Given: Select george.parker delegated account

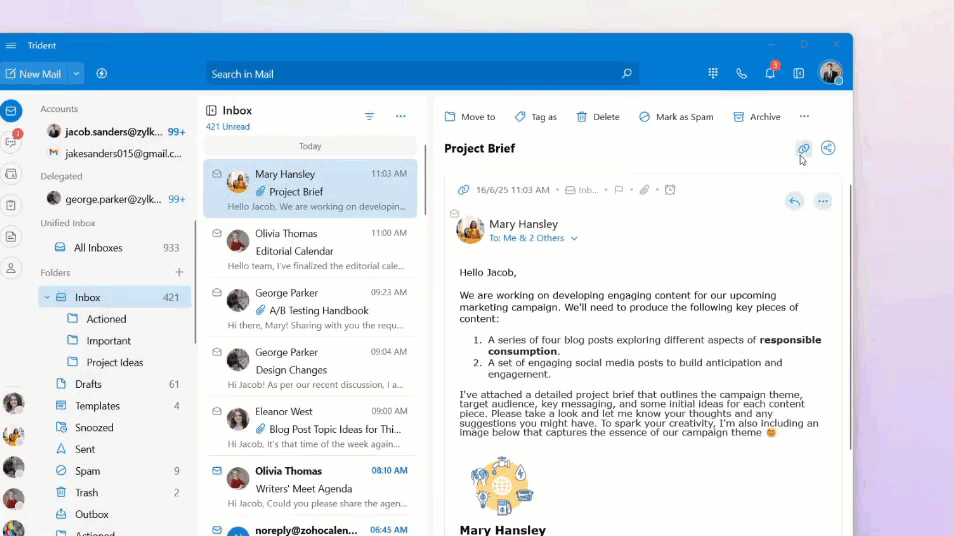Looking at the screenshot, I should 114,199.
